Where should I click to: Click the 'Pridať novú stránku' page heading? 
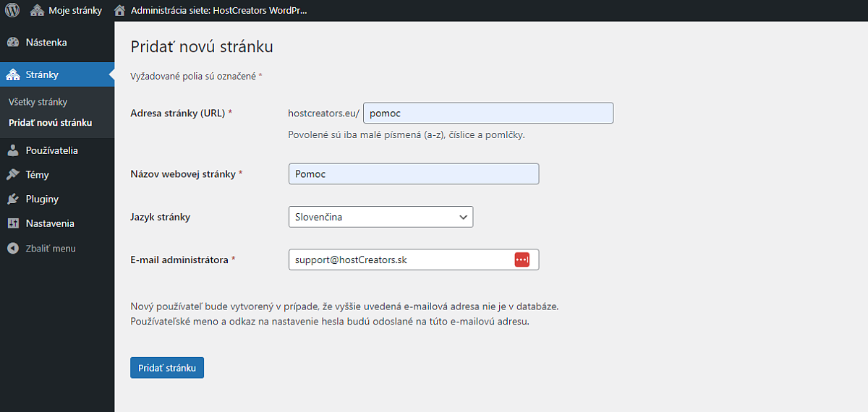pyautogui.click(x=202, y=47)
